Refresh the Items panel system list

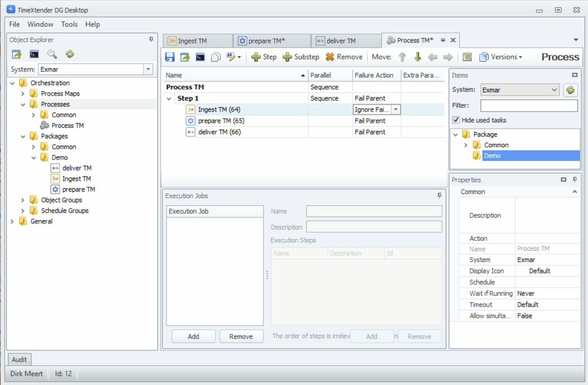point(570,90)
